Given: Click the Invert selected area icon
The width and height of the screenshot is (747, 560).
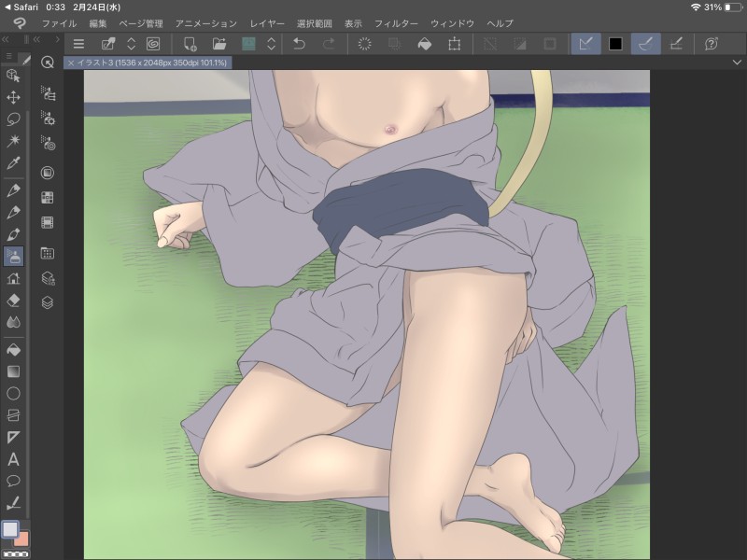Looking at the screenshot, I should coord(520,44).
